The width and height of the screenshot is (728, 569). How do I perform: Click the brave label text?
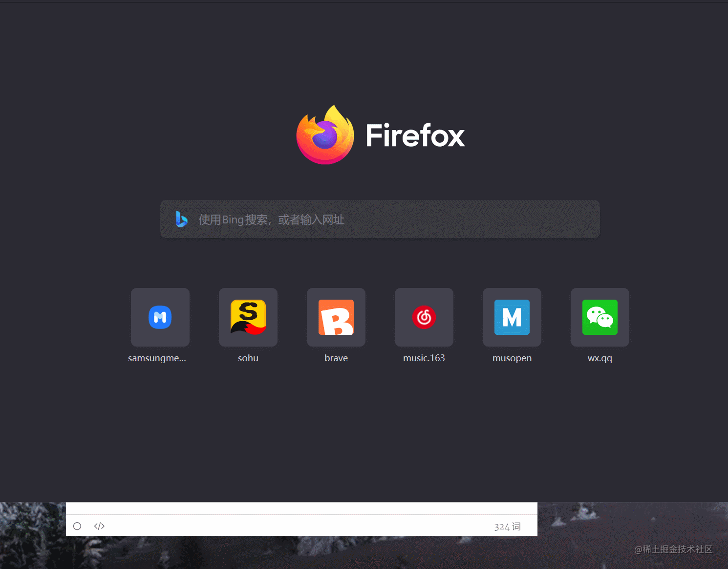point(336,358)
